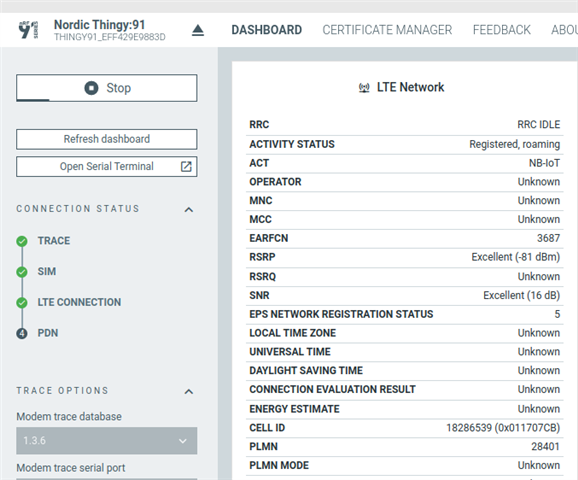Click the LTE CONNECTION green checkmark

point(22,303)
